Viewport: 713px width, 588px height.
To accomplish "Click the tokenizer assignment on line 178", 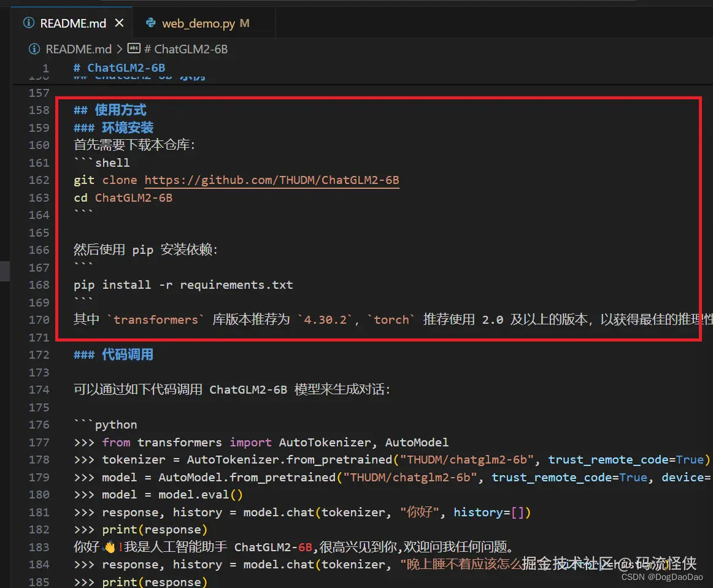I will pyautogui.click(x=391, y=460).
